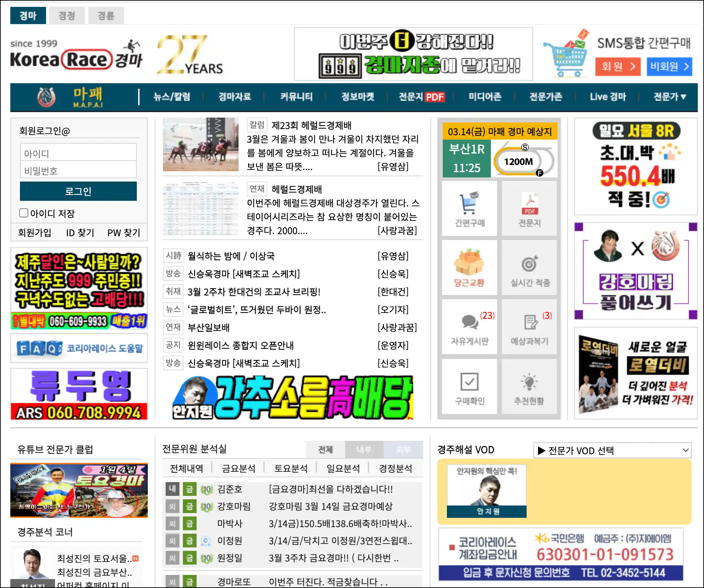Open the 자유게시판 speech bubble icon
Image resolution: width=704 pixels, height=588 pixels.
(469, 327)
